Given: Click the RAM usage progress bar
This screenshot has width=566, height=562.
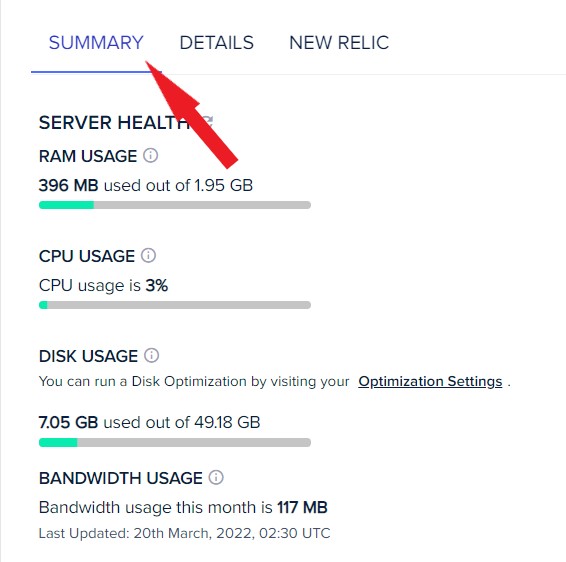Looking at the screenshot, I should 175,205.
